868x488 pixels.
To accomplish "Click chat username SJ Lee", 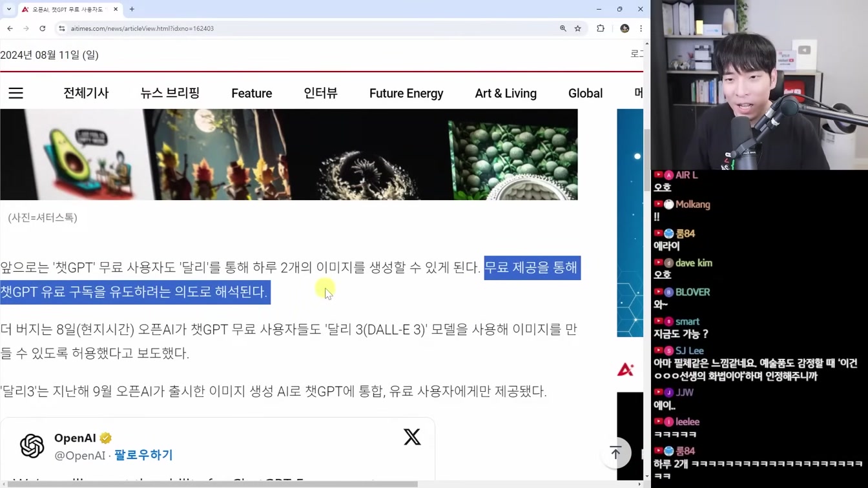I will (x=690, y=351).
